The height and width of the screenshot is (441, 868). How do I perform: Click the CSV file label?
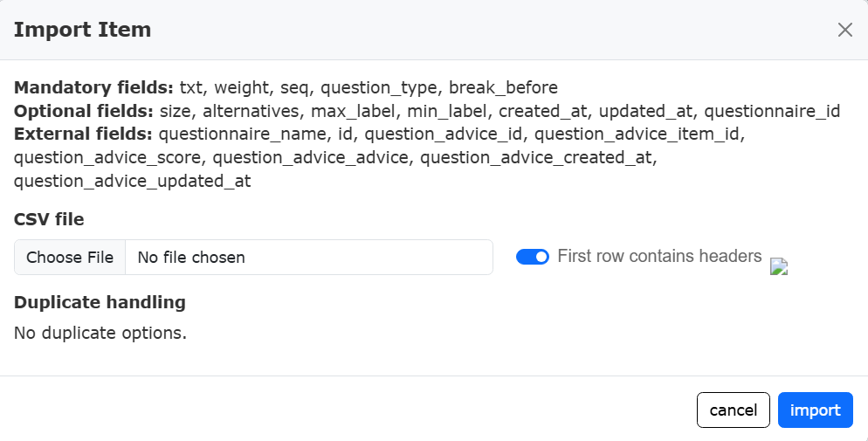click(49, 219)
